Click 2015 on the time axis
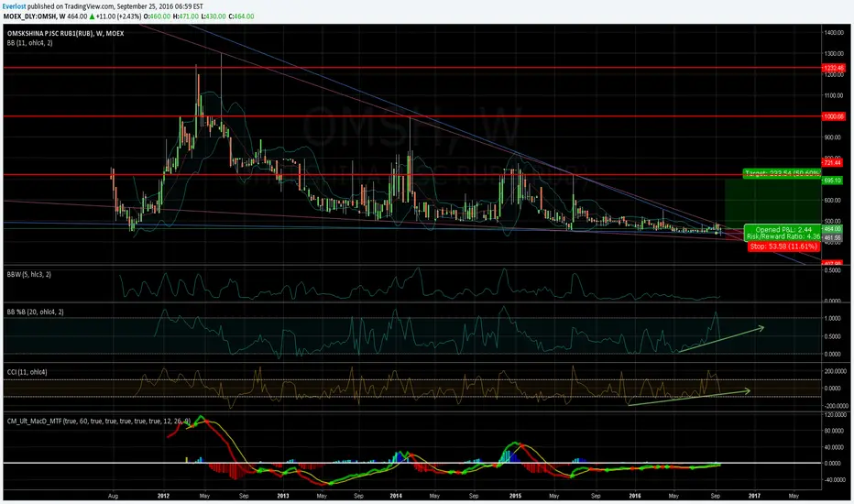Screen dimensions: 854x504 tap(515, 496)
